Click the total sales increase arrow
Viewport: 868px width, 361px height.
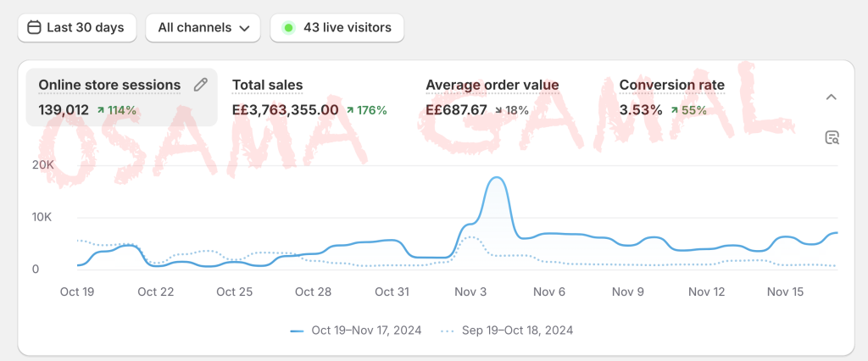(x=350, y=110)
